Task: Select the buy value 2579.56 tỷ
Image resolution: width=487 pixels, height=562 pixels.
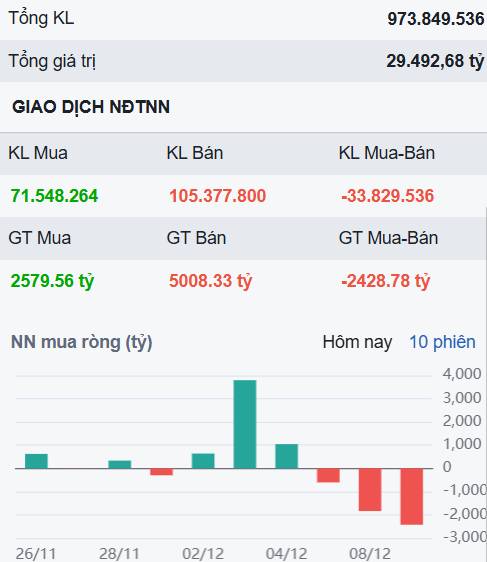Action: click(52, 281)
